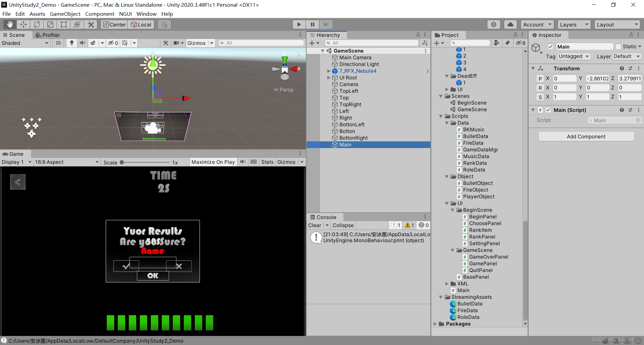Select Main Camera in Hierarchy

tap(355, 58)
